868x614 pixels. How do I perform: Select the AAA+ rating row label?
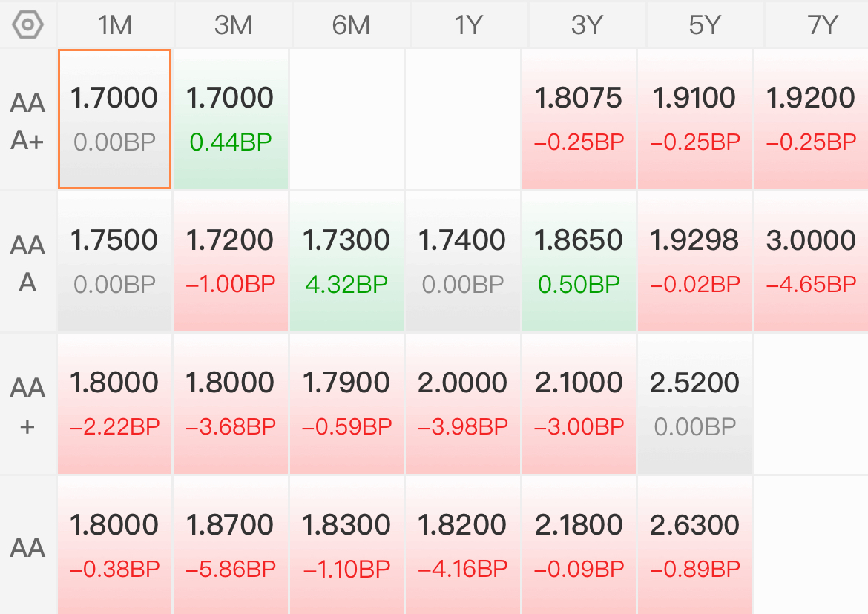click(28, 120)
